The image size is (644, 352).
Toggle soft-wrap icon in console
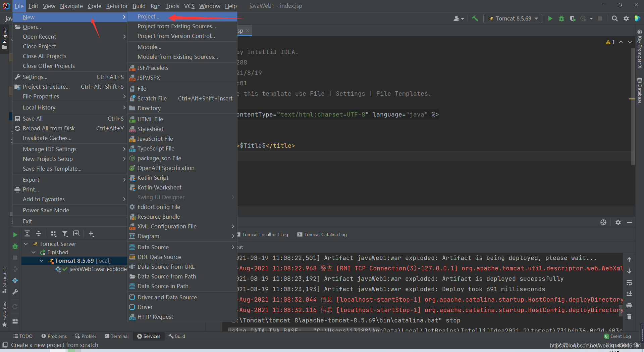coord(629,282)
